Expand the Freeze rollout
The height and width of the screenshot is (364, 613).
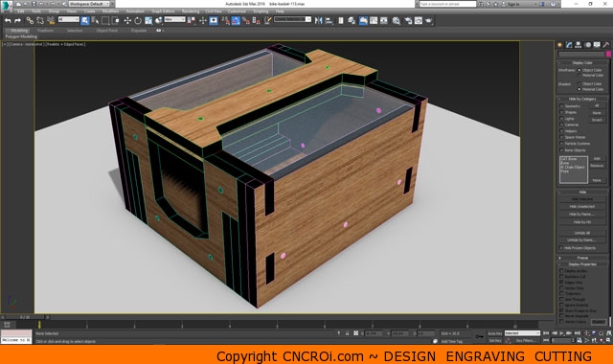pyautogui.click(x=582, y=258)
